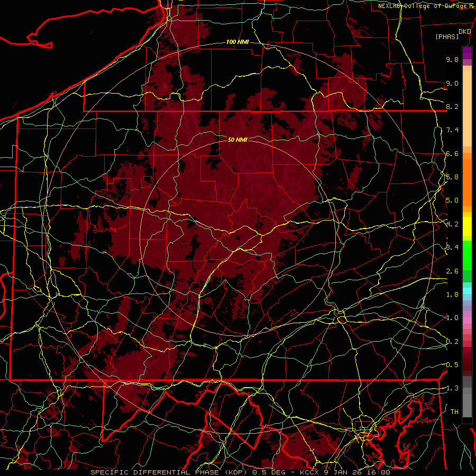
Task: Click the black radar site dot at center
Action: click(237, 238)
